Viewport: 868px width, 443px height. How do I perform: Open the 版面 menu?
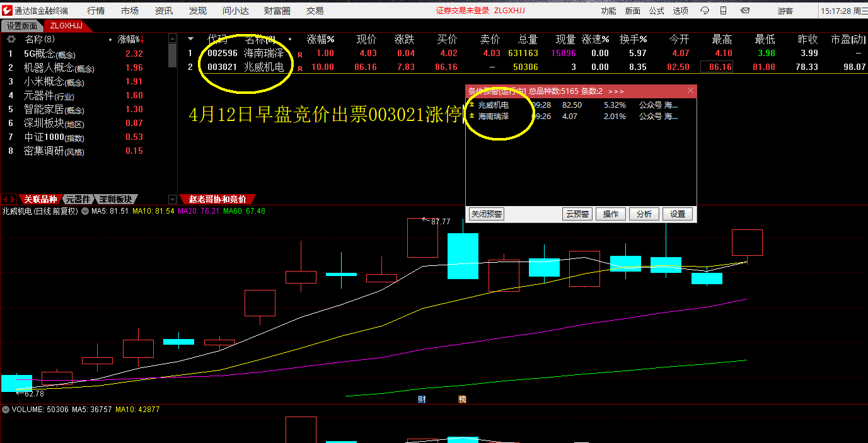633,11
